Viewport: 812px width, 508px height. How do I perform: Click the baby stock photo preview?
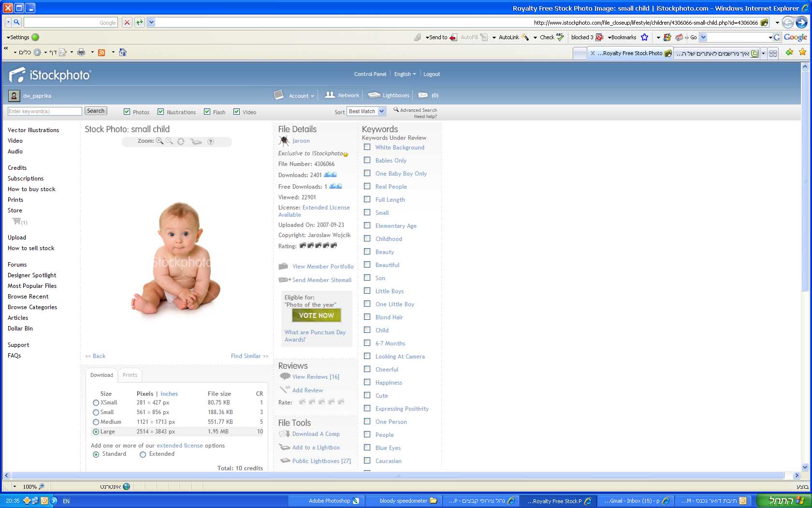176,259
